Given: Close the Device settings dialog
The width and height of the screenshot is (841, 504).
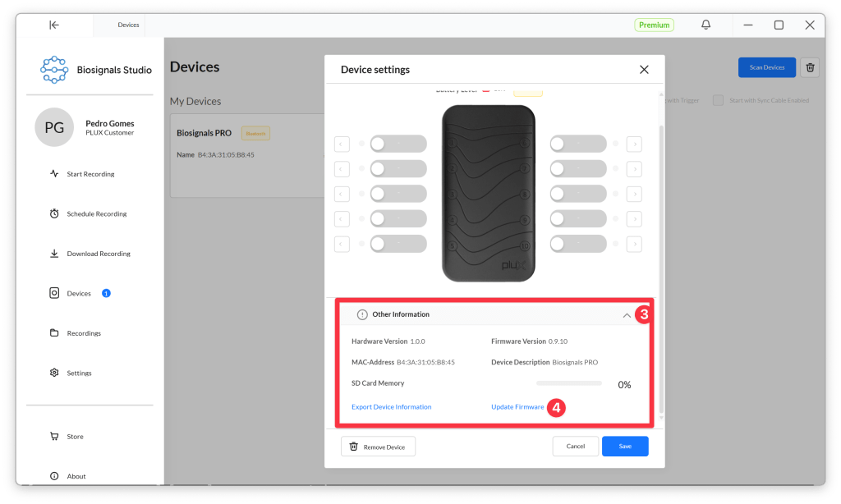Looking at the screenshot, I should click(x=644, y=70).
